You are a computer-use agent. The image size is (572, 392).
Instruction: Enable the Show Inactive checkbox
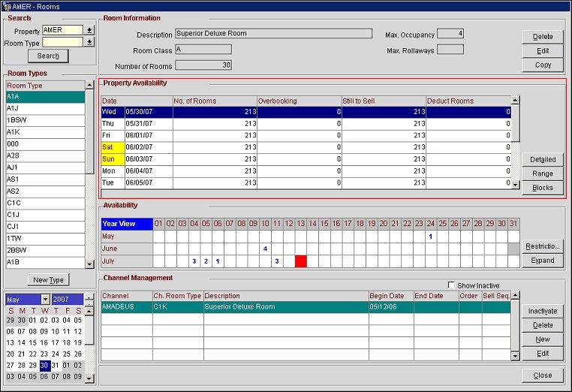(450, 285)
